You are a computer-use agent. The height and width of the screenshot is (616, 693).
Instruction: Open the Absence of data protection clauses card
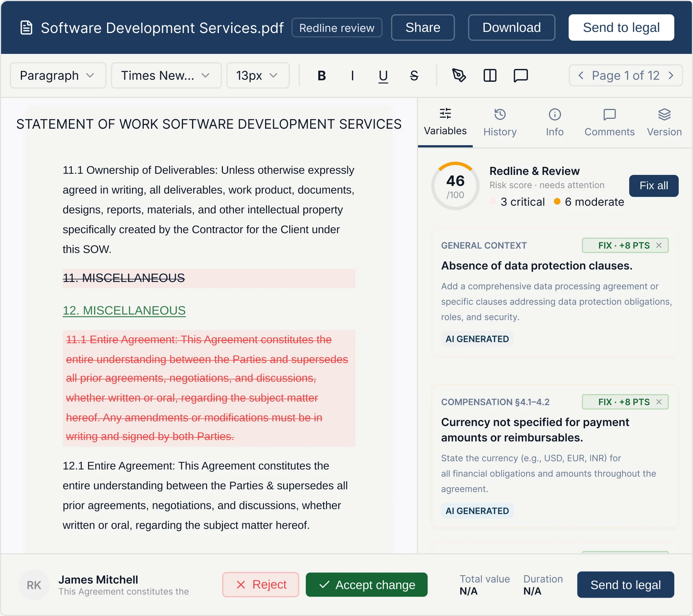click(555, 292)
